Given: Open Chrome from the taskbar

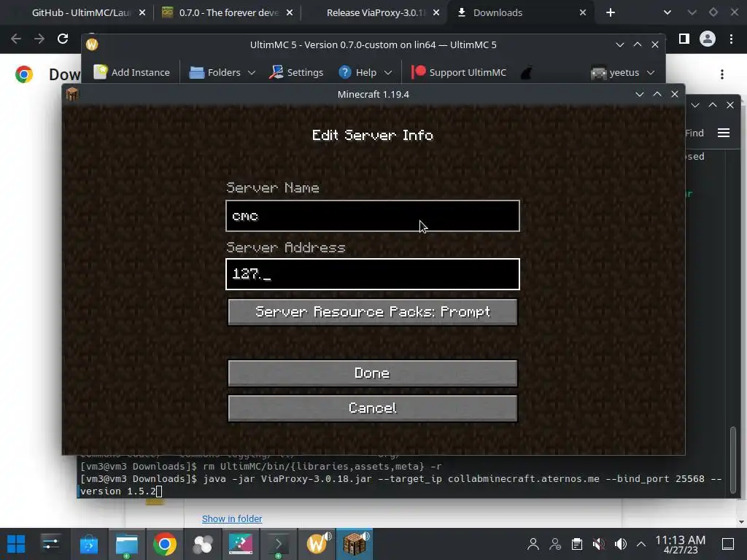Looking at the screenshot, I should (164, 544).
